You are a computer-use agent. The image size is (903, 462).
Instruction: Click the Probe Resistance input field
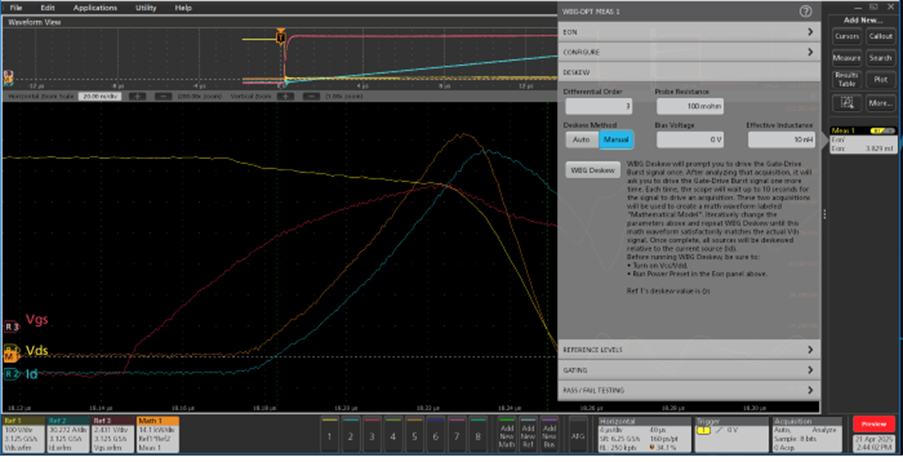(689, 107)
